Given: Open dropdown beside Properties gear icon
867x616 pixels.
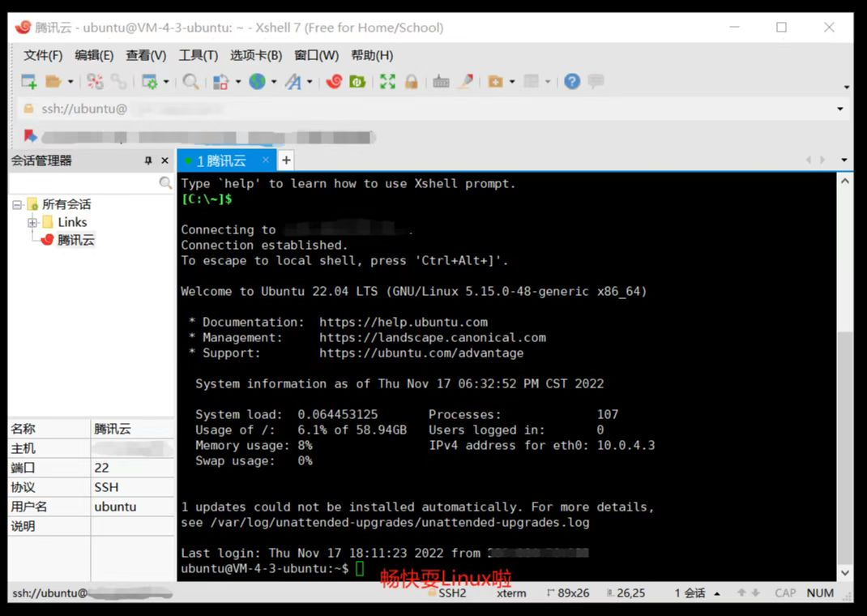Looking at the screenshot, I should [166, 82].
